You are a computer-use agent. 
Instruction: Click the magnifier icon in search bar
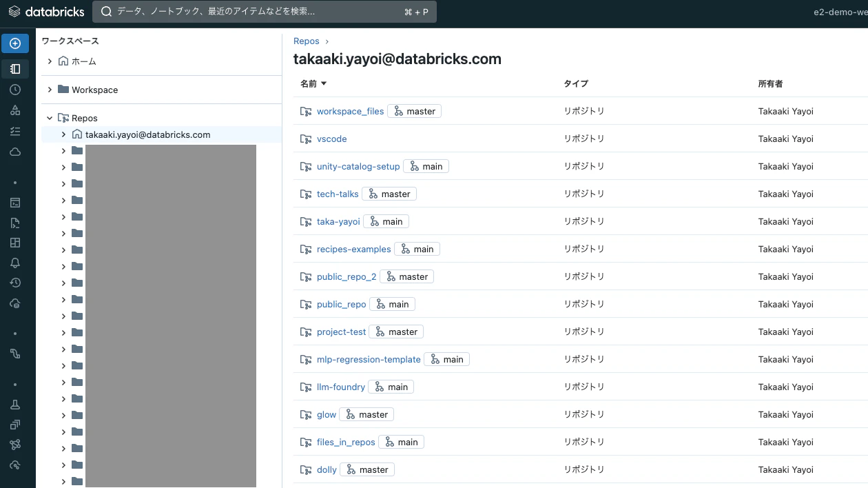107,12
